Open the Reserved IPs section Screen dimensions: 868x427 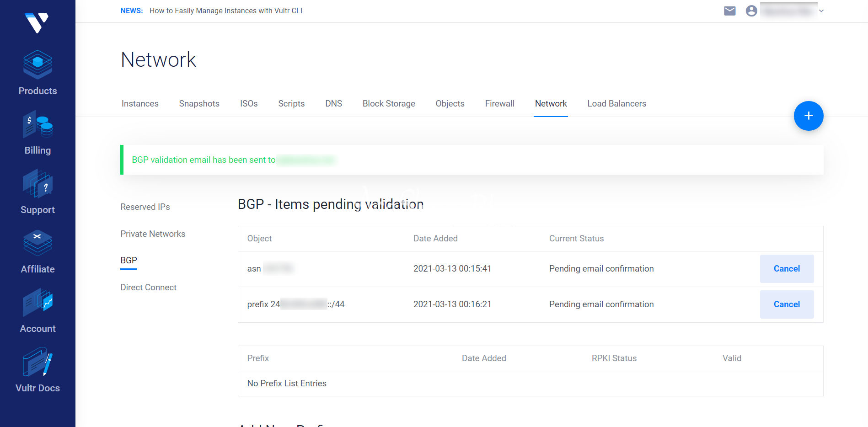(145, 207)
